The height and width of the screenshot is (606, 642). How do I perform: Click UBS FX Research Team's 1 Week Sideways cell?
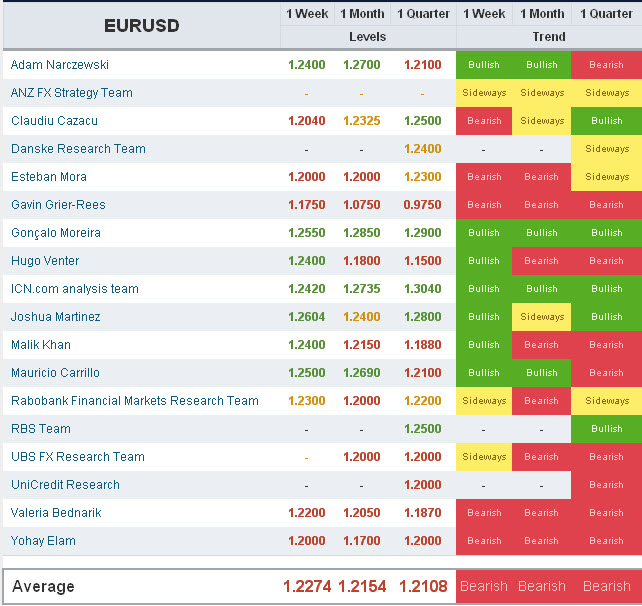484,457
